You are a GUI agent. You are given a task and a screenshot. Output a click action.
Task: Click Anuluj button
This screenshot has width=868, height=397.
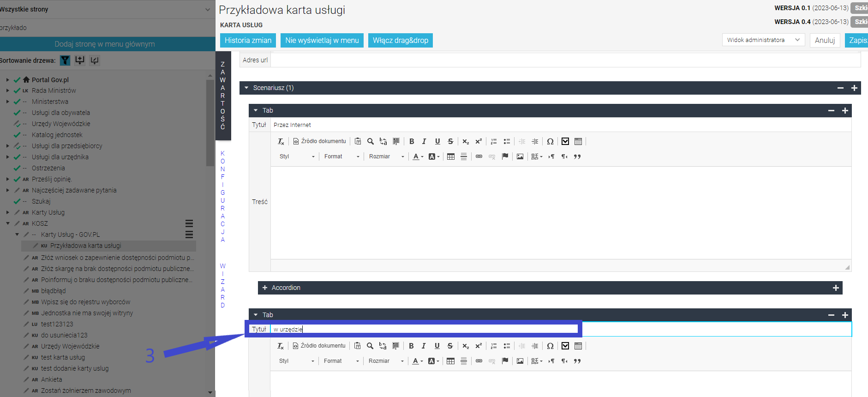pos(825,40)
